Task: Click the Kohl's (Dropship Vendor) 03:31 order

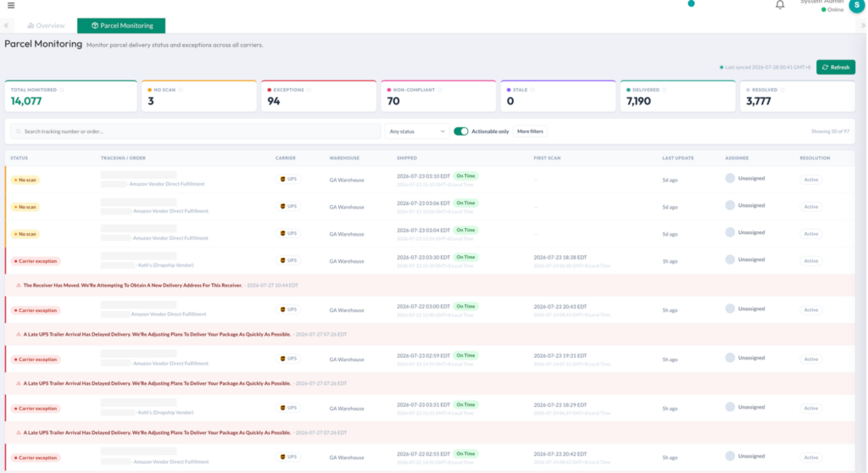Action: (165, 413)
